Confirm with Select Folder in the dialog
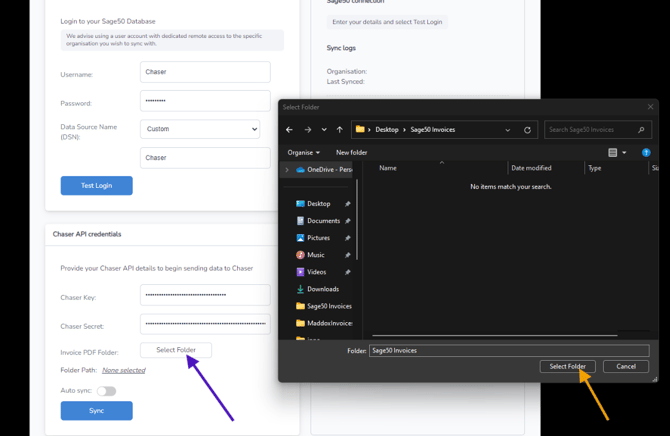670x436 pixels. click(x=567, y=366)
